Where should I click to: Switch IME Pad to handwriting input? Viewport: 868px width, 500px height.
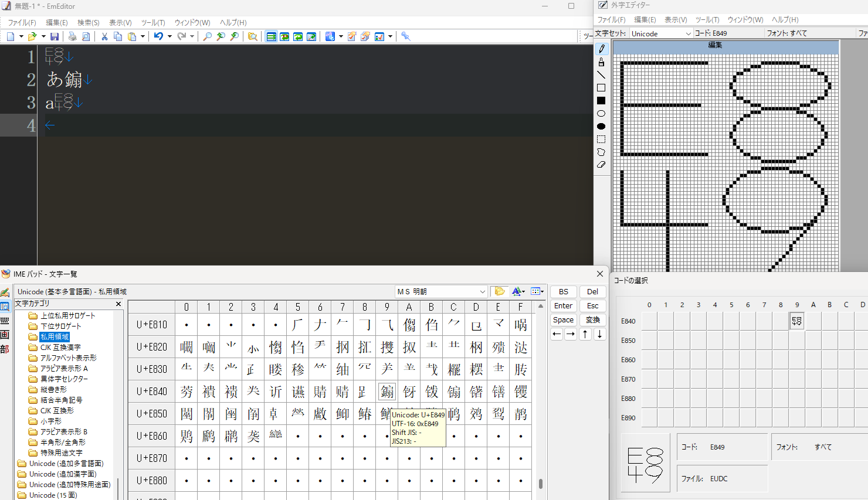point(5,292)
